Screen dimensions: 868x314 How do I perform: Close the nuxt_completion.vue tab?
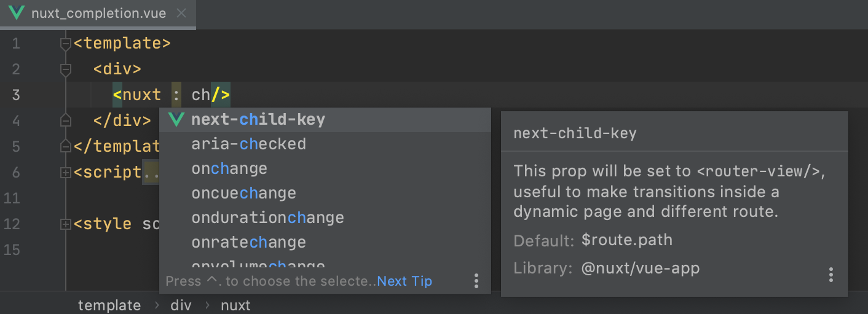click(x=181, y=13)
